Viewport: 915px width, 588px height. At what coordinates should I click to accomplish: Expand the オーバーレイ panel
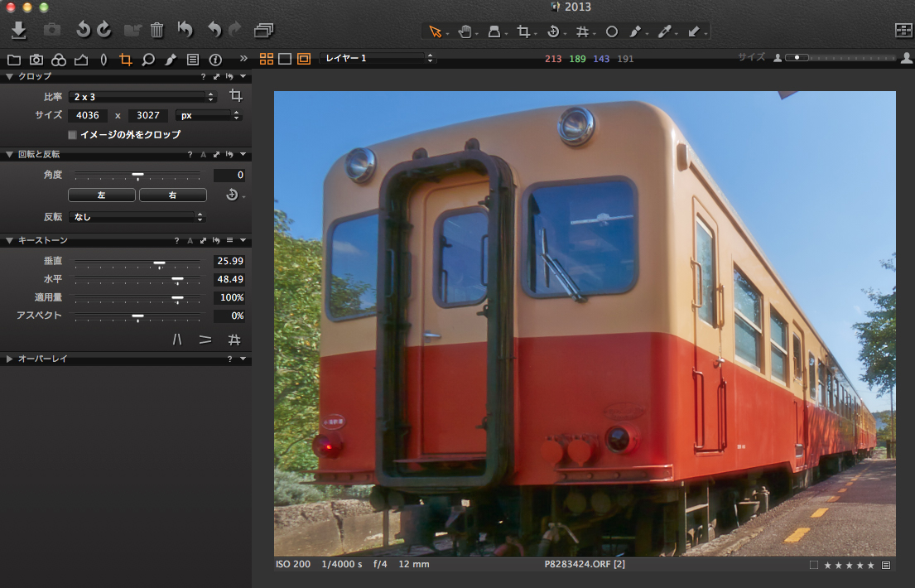tap(10, 359)
